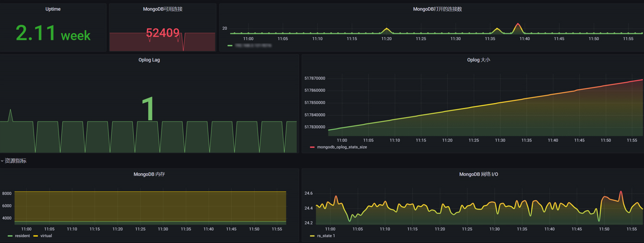Toggle the resident series in legend
Image resolution: width=644 pixels, height=243 pixels.
tap(22, 236)
